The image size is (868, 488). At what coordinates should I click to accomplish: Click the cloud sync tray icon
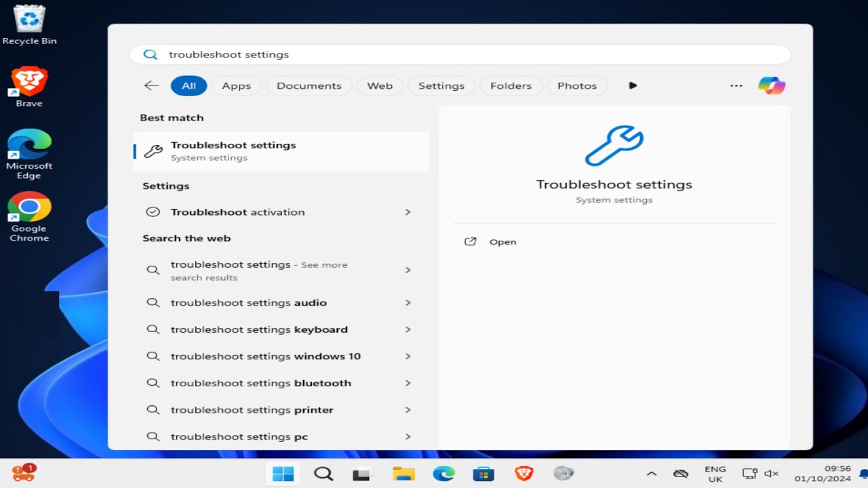click(x=681, y=474)
